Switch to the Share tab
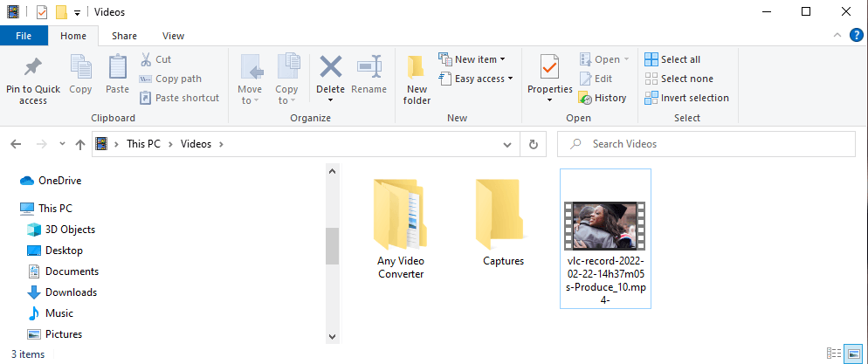This screenshot has height=364, width=868. 124,36
